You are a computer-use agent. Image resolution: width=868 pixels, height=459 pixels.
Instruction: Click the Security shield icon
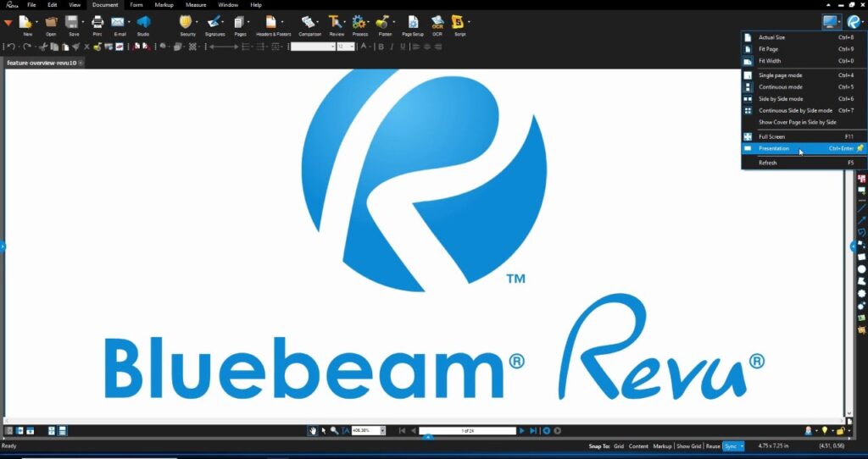click(186, 22)
